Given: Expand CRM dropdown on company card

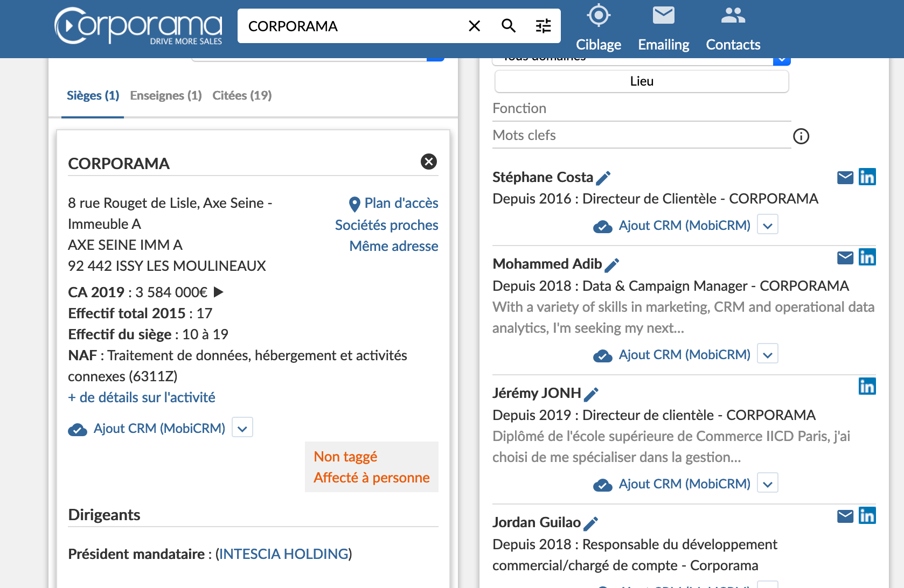Looking at the screenshot, I should (242, 428).
